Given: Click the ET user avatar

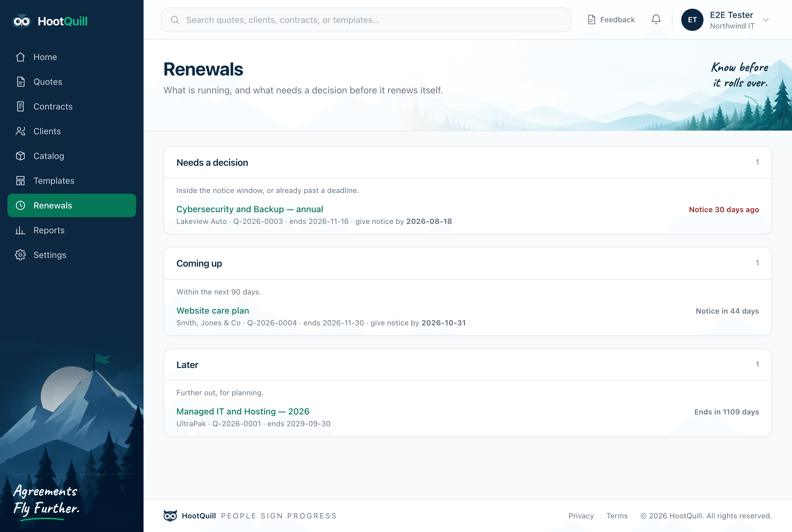Looking at the screenshot, I should pos(692,20).
